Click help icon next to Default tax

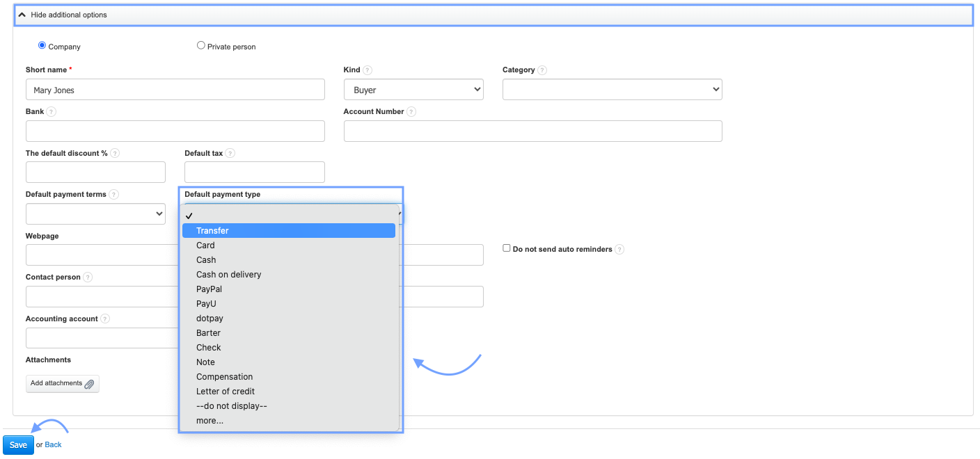click(x=230, y=154)
